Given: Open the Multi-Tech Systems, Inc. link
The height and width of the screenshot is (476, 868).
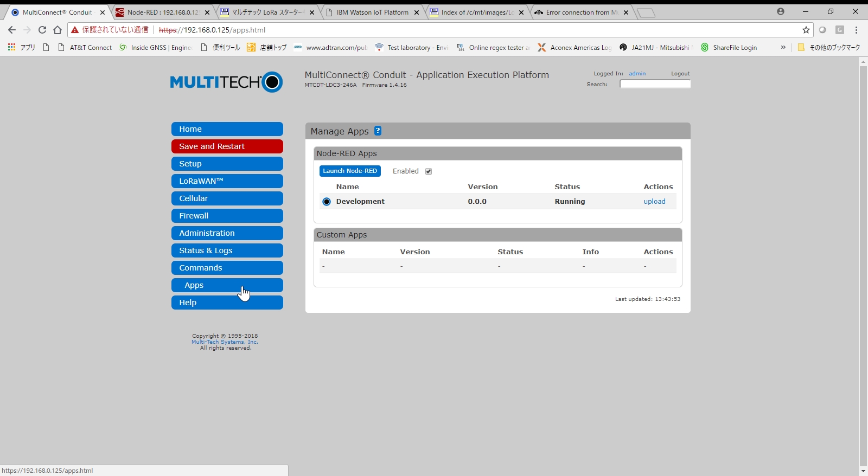Looking at the screenshot, I should (225, 342).
